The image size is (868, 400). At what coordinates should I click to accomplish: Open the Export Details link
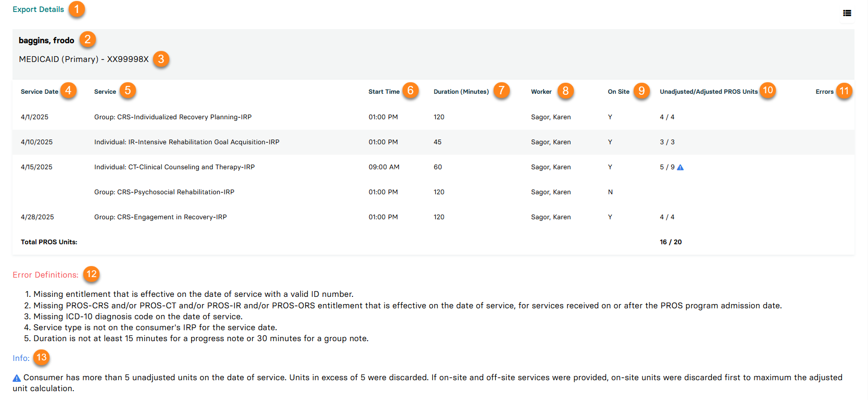pos(39,9)
